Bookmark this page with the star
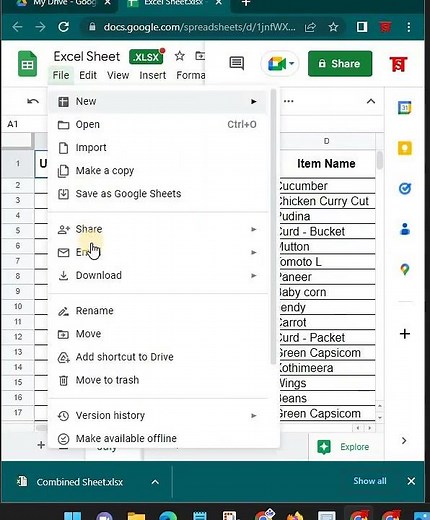This screenshot has height=520, width=430. pyautogui.click(x=333, y=27)
